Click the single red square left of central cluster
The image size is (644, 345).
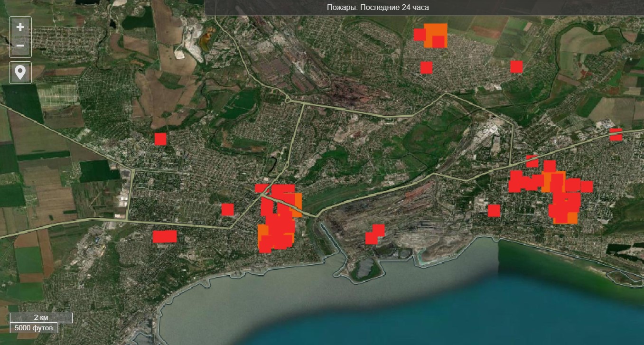(x=228, y=209)
